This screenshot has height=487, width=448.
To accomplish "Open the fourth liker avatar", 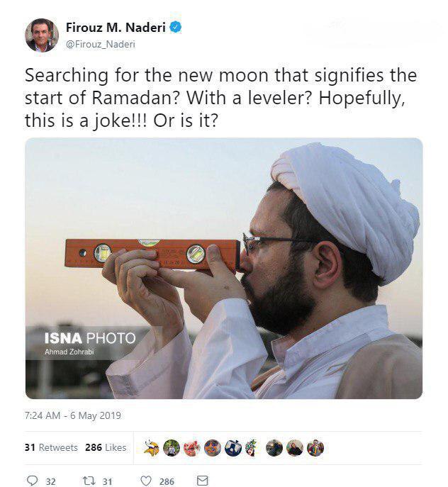I will (x=213, y=448).
